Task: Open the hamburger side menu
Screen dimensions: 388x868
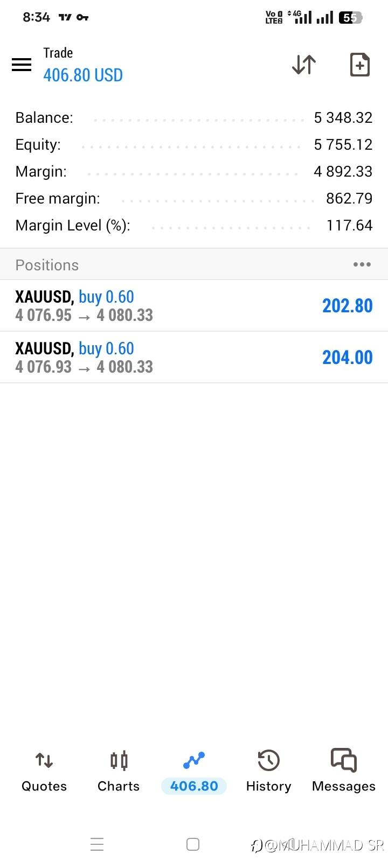Action: tap(22, 65)
